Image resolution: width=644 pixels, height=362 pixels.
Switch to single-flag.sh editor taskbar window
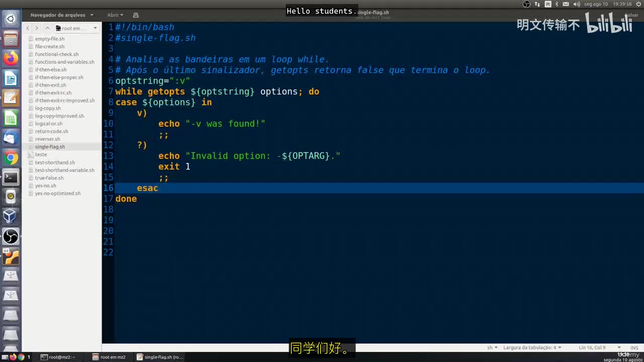tap(160, 357)
